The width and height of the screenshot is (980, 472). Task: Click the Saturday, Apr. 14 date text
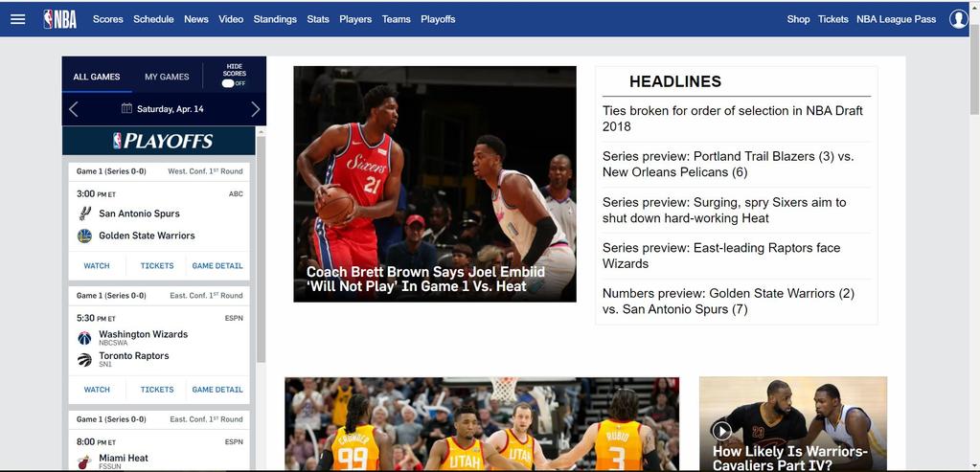170,109
